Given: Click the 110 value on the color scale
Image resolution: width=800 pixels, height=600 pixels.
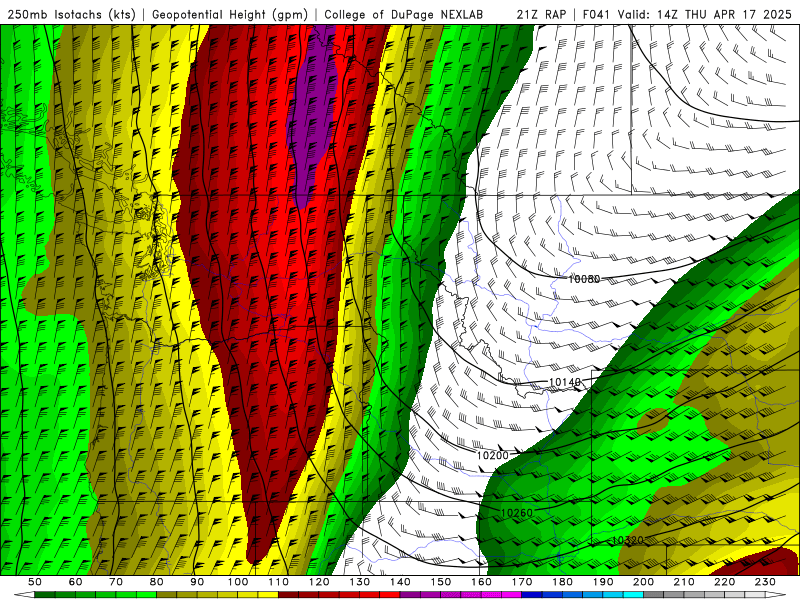Looking at the screenshot, I should point(279,582).
